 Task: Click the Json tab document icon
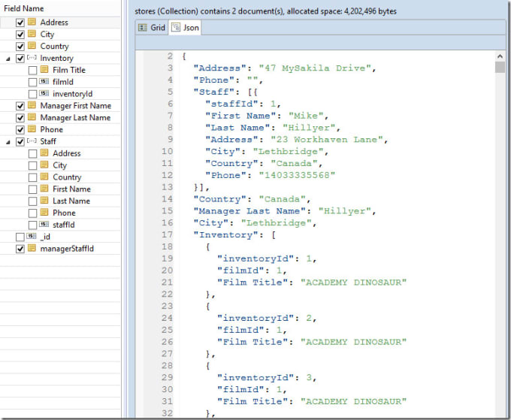point(176,28)
